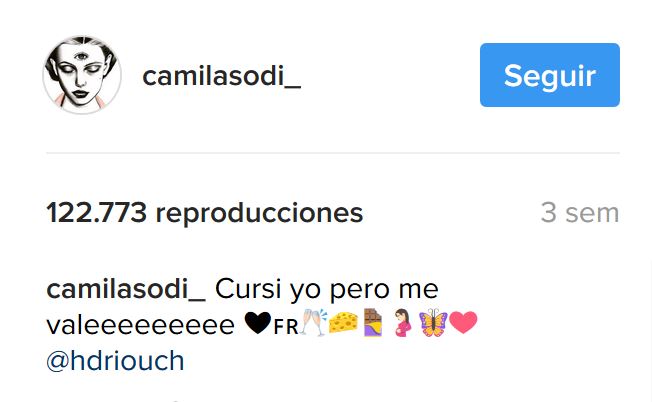Follow the account with the Seguir button

(x=550, y=75)
